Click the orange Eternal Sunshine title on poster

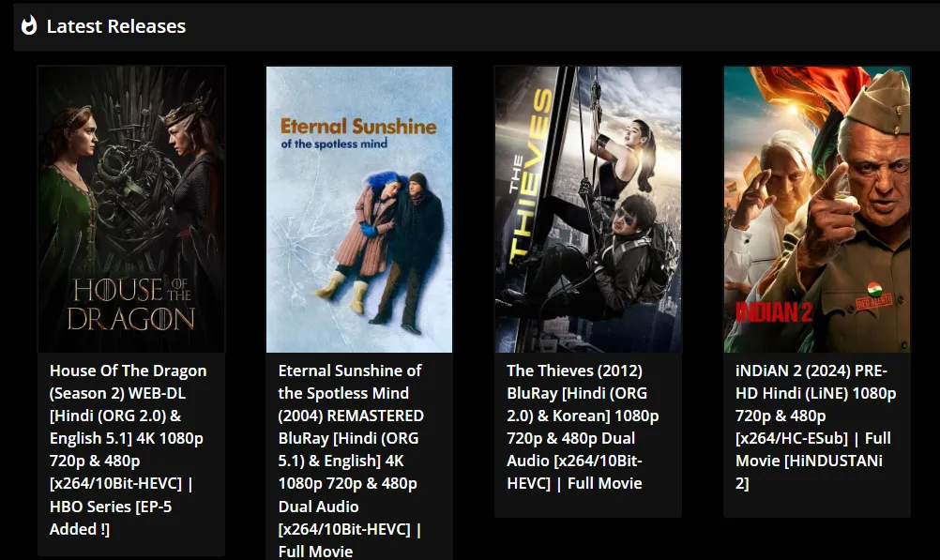[x=358, y=126]
